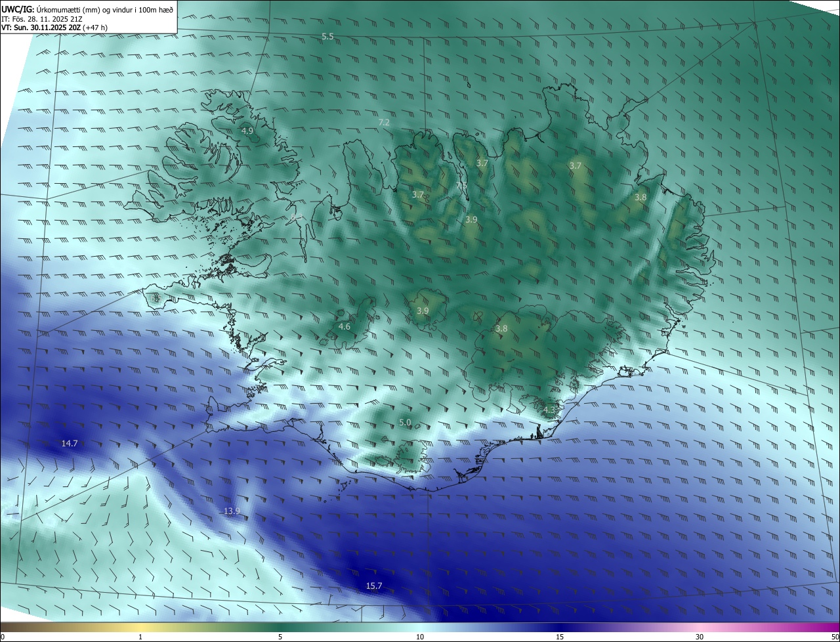The height and width of the screenshot is (642, 840).
Task: Select the IT: Fös. 28. 11. 2025 21Z line
Action: pyautogui.click(x=41, y=18)
